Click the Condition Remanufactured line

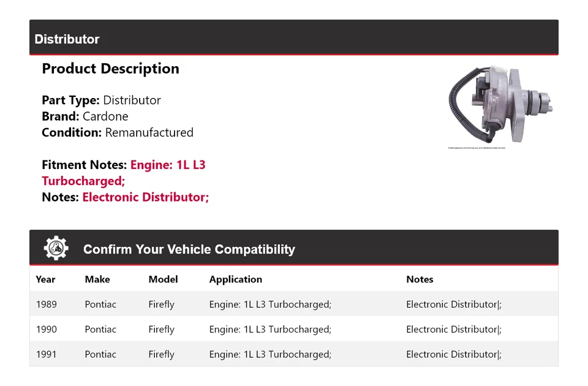coord(117,132)
